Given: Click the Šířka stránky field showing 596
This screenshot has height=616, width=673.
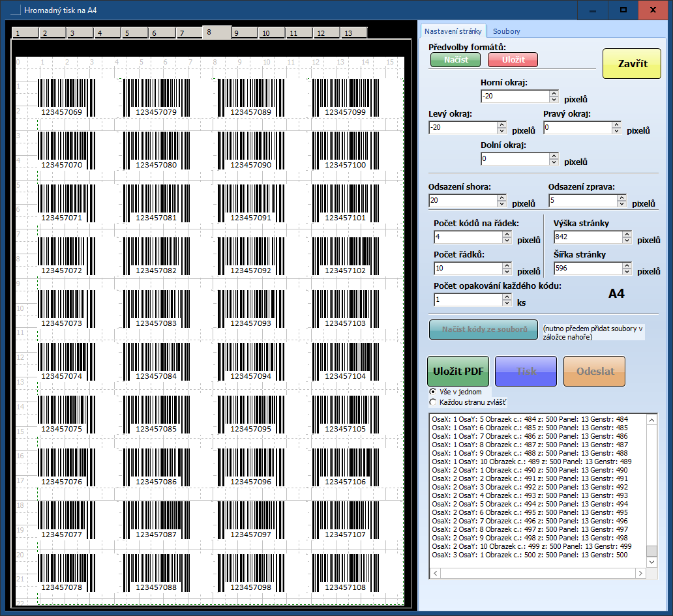Looking at the screenshot, I should (588, 268).
